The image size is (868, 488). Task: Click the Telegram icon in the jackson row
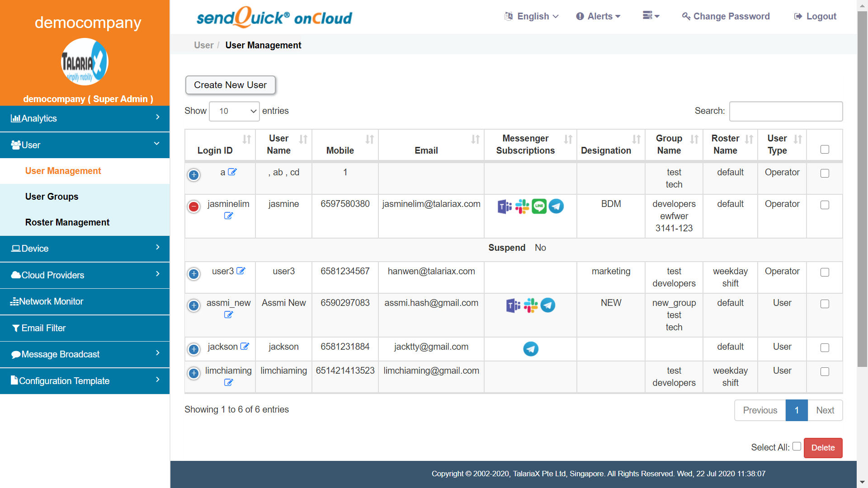click(530, 349)
